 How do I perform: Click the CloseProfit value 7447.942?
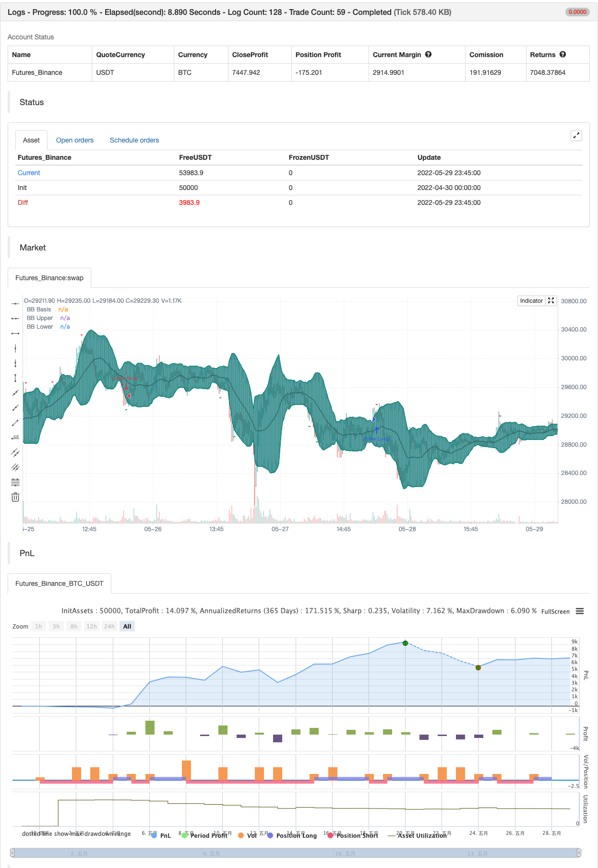[x=246, y=72]
